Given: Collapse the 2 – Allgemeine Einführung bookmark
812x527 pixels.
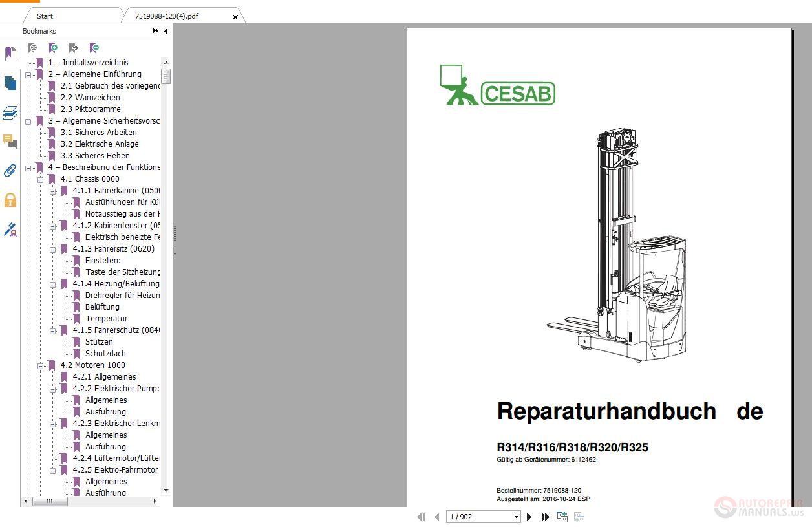Looking at the screenshot, I should coord(28,74).
